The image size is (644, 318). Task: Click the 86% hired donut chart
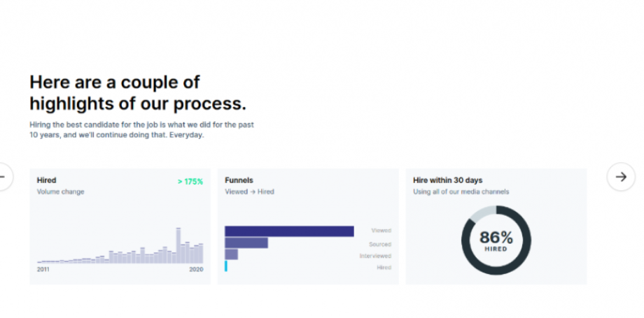tap(496, 240)
